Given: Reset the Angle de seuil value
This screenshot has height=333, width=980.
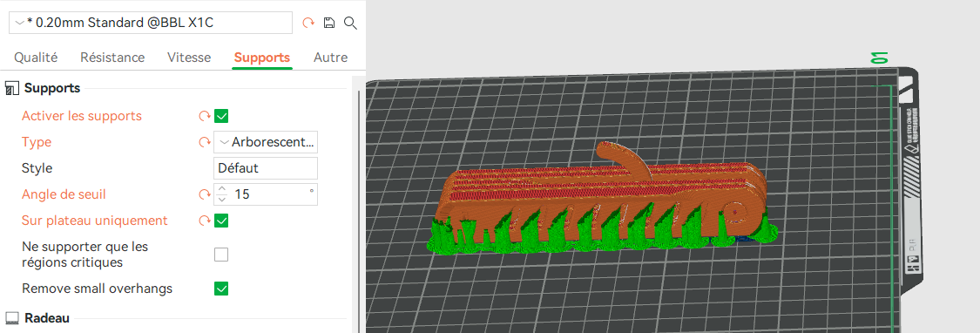Looking at the screenshot, I should tap(205, 194).
